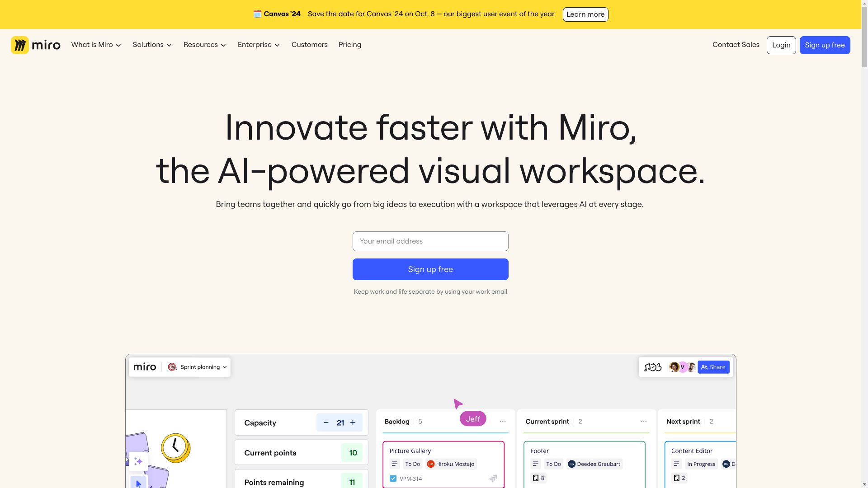This screenshot has height=488, width=868.
Task: Click the Deedee Graubart assignee name
Action: click(x=599, y=464)
